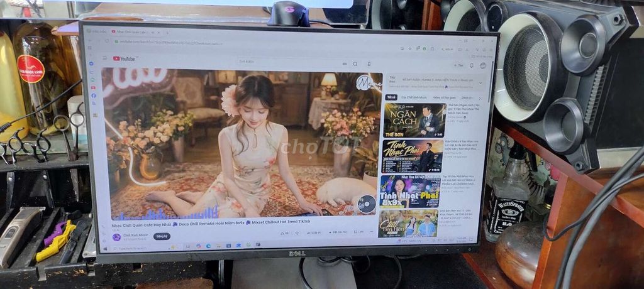Click the Share (Chia sẻ) button
Viewport: 644px width, 289px height.
314,232
